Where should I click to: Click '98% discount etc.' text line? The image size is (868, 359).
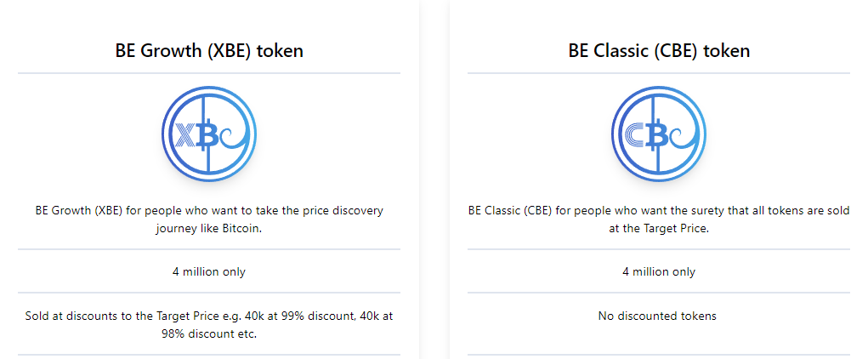(209, 334)
